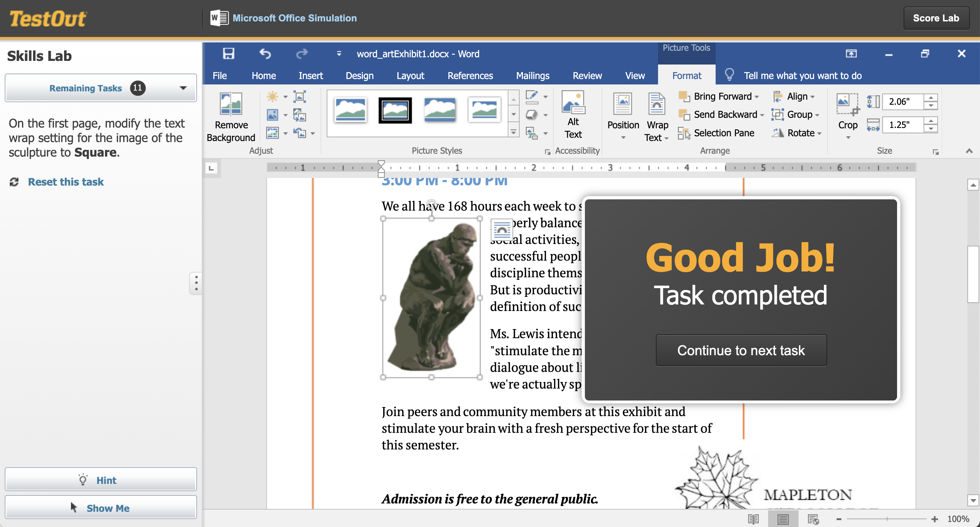
Task: Increase the height value with its up stepper
Action: (x=931, y=97)
